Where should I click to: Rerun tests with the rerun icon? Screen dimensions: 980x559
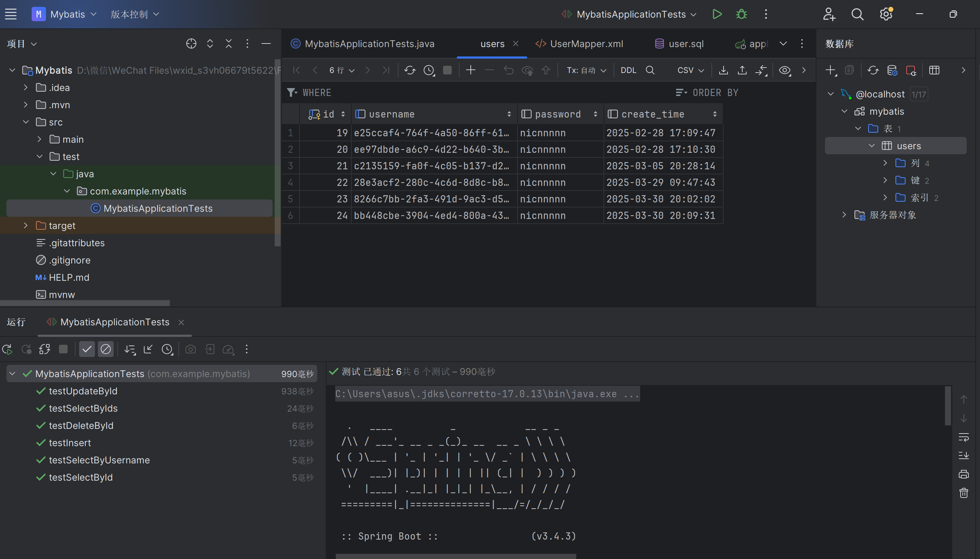(7, 349)
